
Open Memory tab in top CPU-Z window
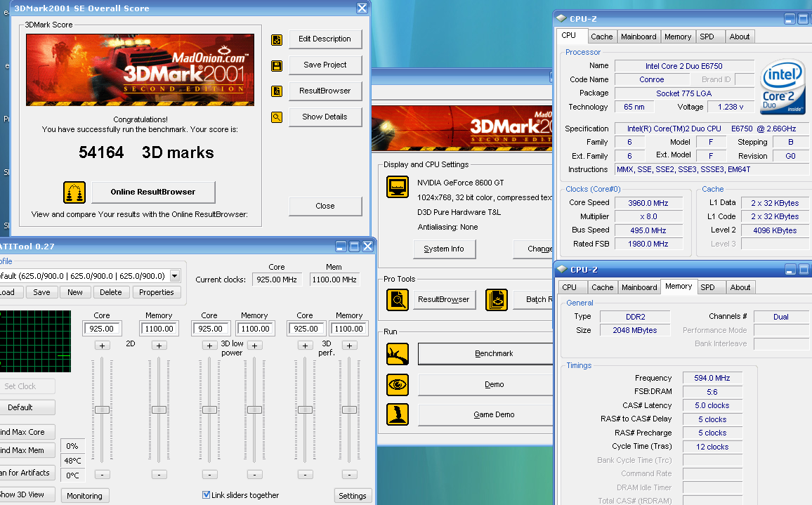pos(678,37)
